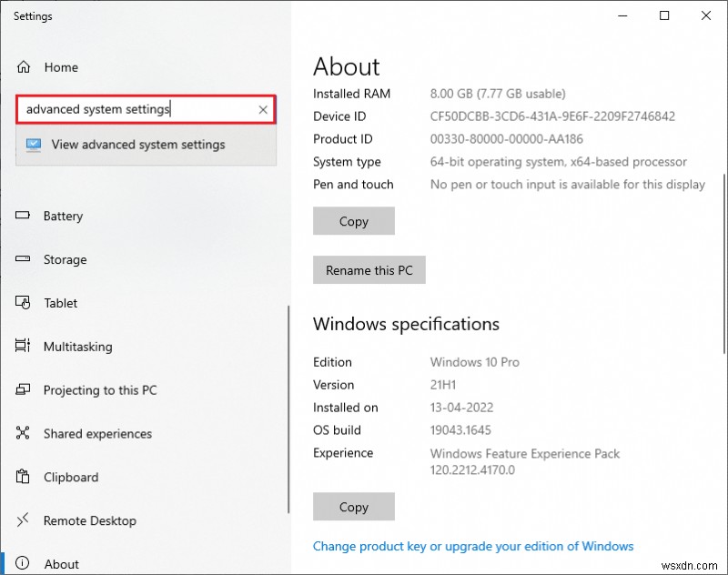Click the About info icon
This screenshot has width=728, height=575.
pyautogui.click(x=24, y=564)
